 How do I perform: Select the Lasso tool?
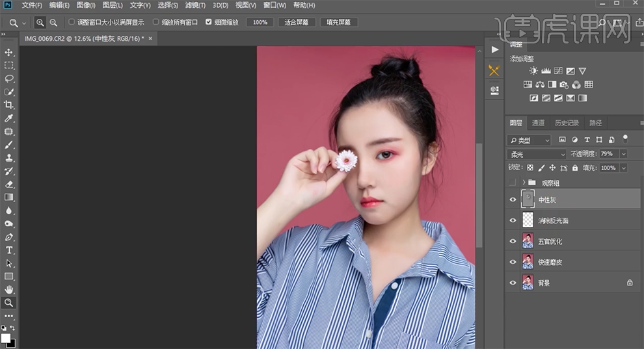pyautogui.click(x=9, y=78)
